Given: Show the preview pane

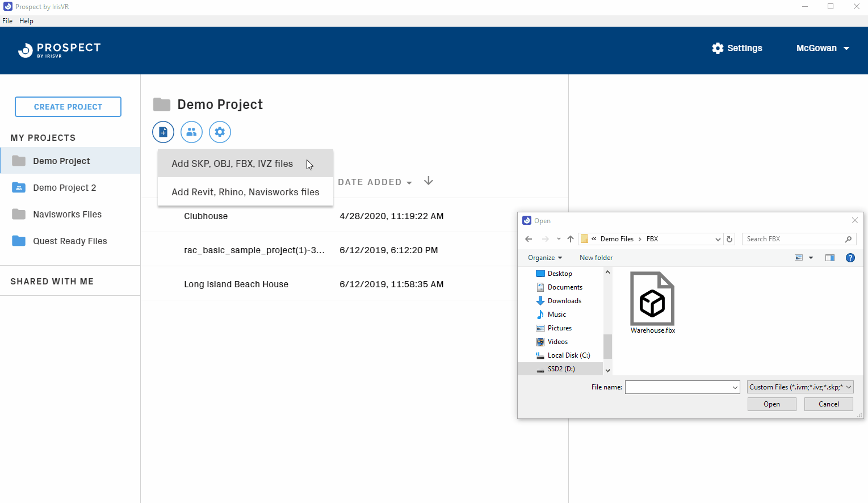Looking at the screenshot, I should click(x=830, y=258).
